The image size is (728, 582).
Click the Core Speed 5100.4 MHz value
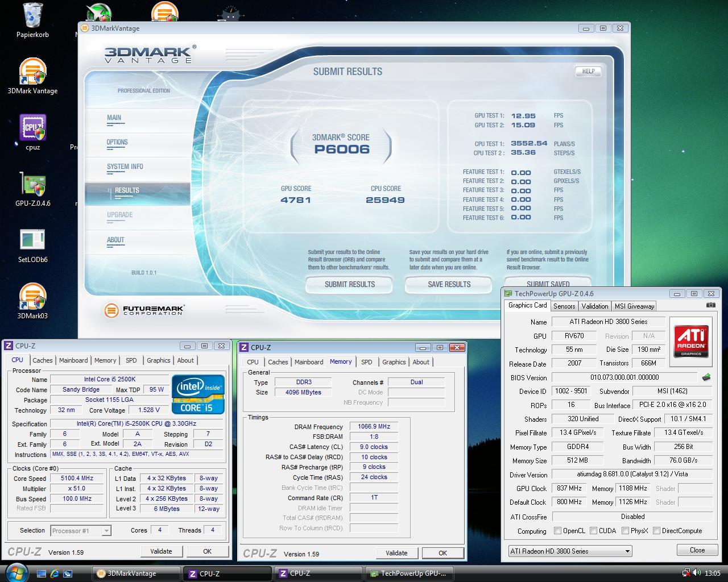pyautogui.click(x=77, y=479)
